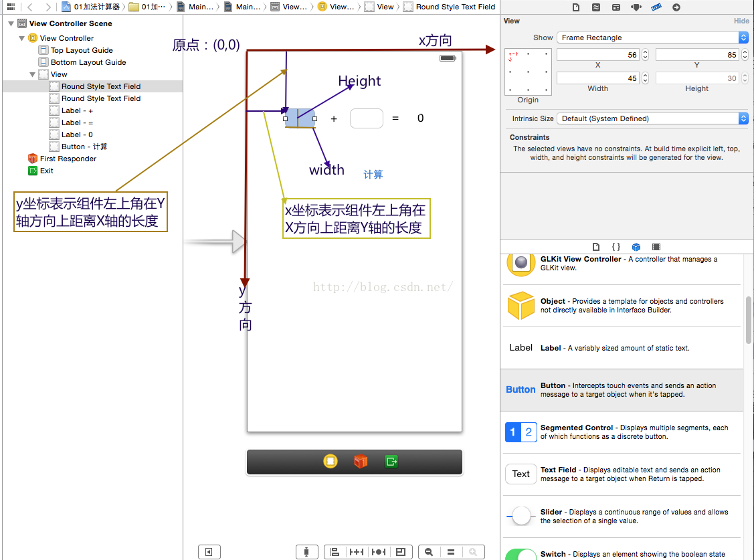Click the size class control in canvas bar

click(307, 552)
